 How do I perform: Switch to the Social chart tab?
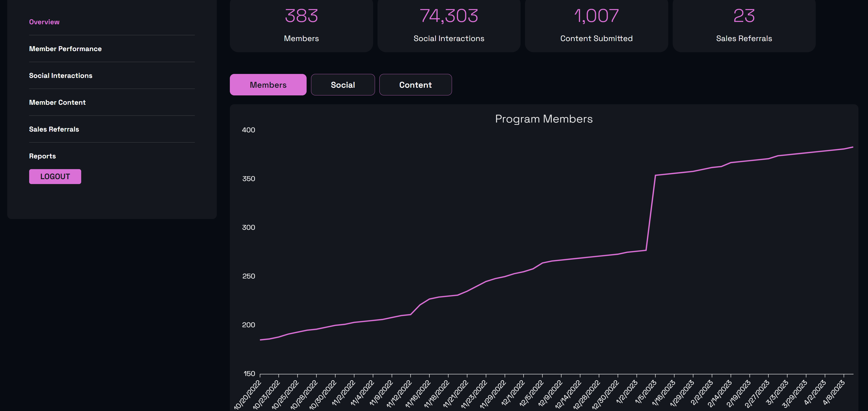pyautogui.click(x=343, y=85)
